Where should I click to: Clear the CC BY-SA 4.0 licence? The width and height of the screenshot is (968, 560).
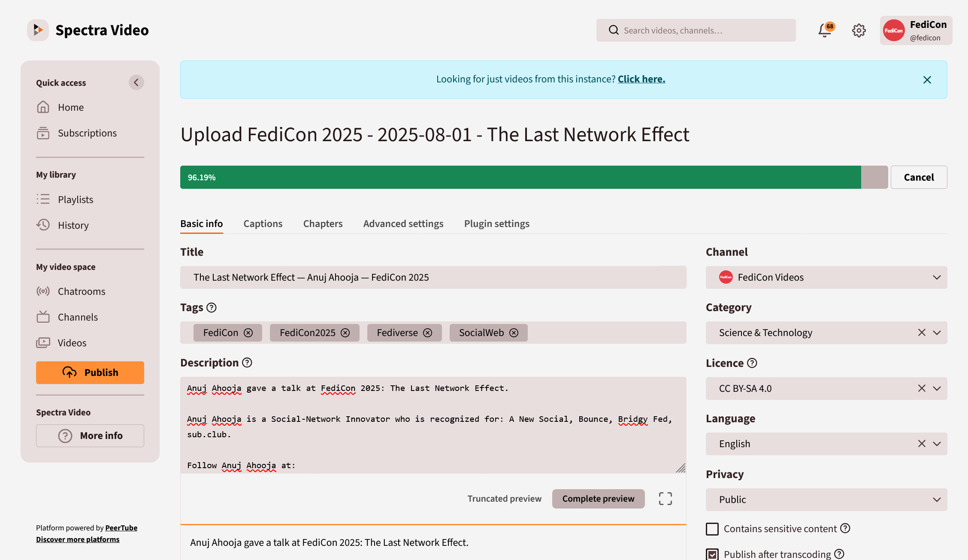pos(922,388)
